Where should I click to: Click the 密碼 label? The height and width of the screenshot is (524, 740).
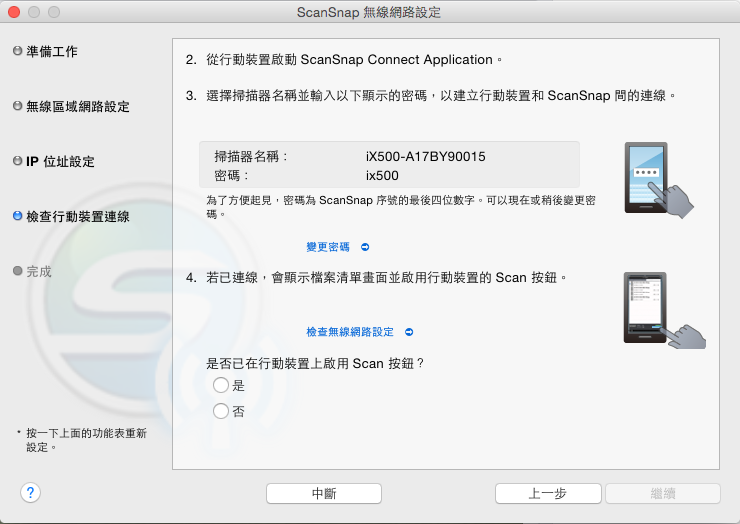231,176
